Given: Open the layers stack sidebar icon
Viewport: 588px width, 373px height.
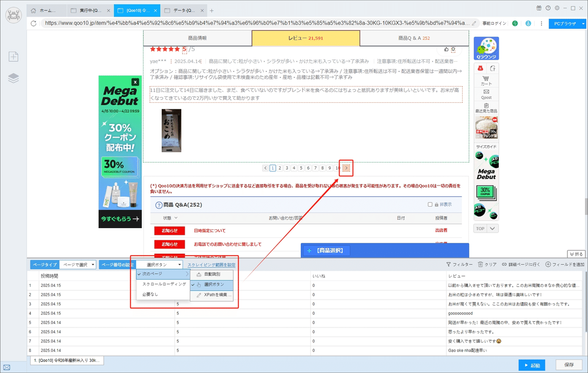Looking at the screenshot, I should tap(13, 78).
